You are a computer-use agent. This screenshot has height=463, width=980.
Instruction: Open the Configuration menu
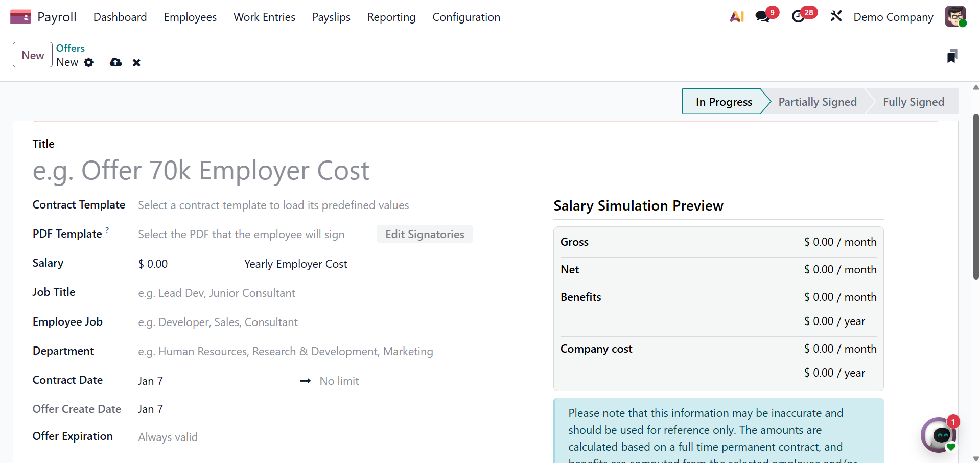point(466,17)
